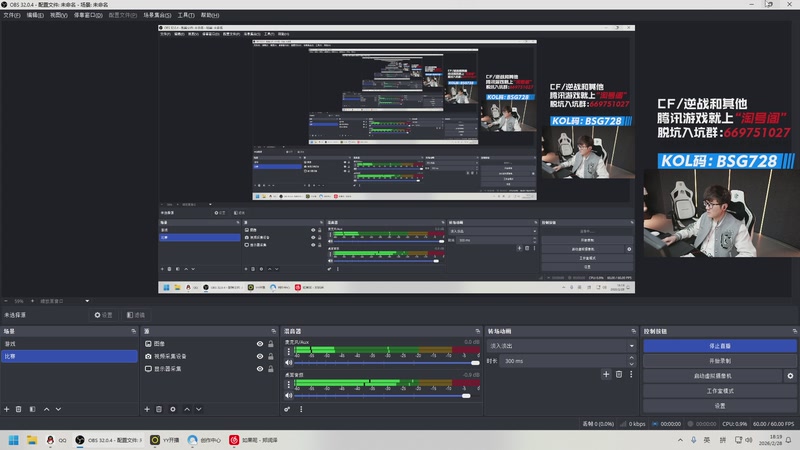Mute the 麦克风/Aux audio channel
800x450 pixels.
coord(289,363)
